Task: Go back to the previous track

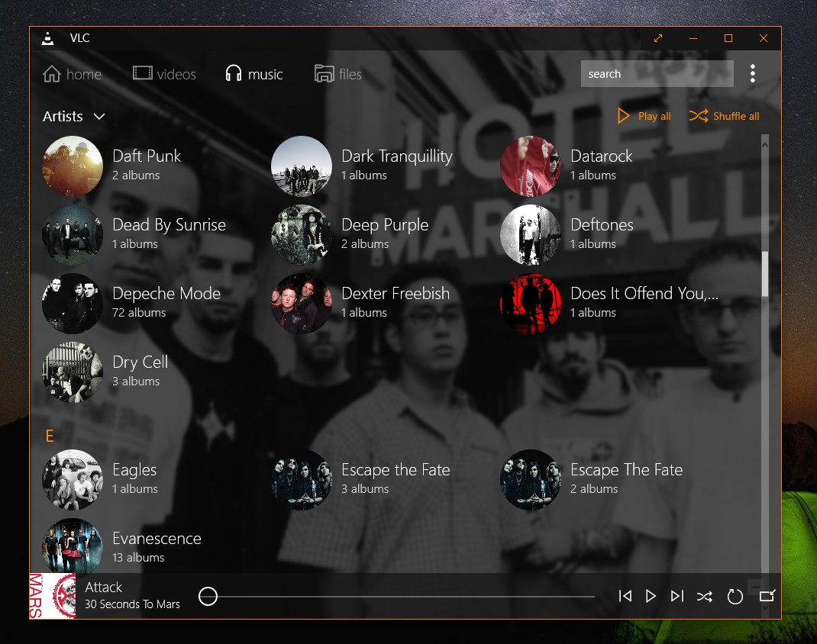Action: click(625, 596)
